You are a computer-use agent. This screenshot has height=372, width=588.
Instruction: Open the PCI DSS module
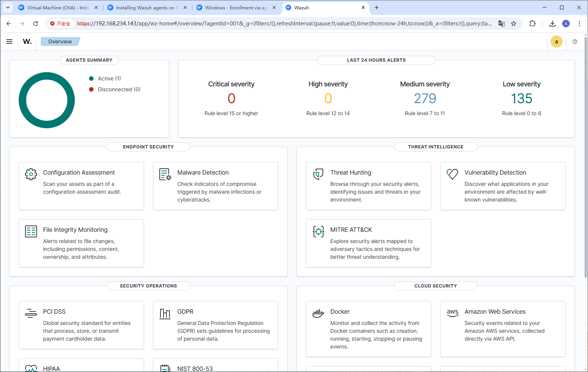tap(81, 325)
